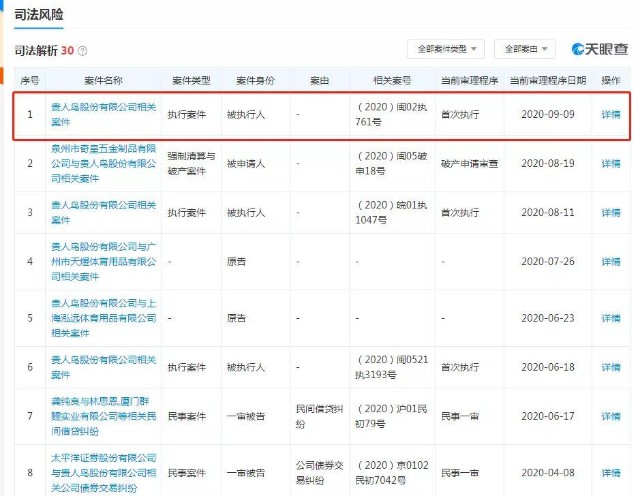Click the date 2020-04-08
The image size is (640, 496).
(548, 473)
